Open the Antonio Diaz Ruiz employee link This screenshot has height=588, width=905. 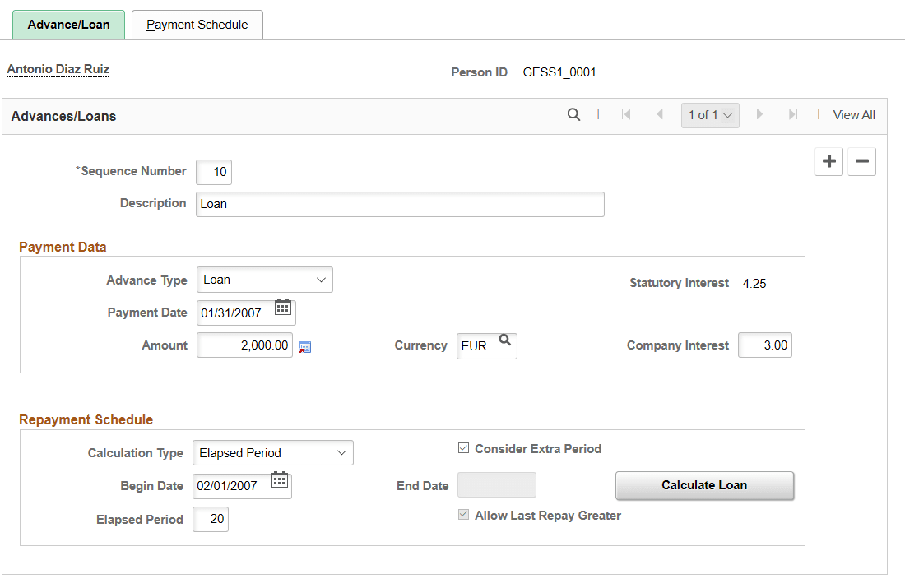58,69
